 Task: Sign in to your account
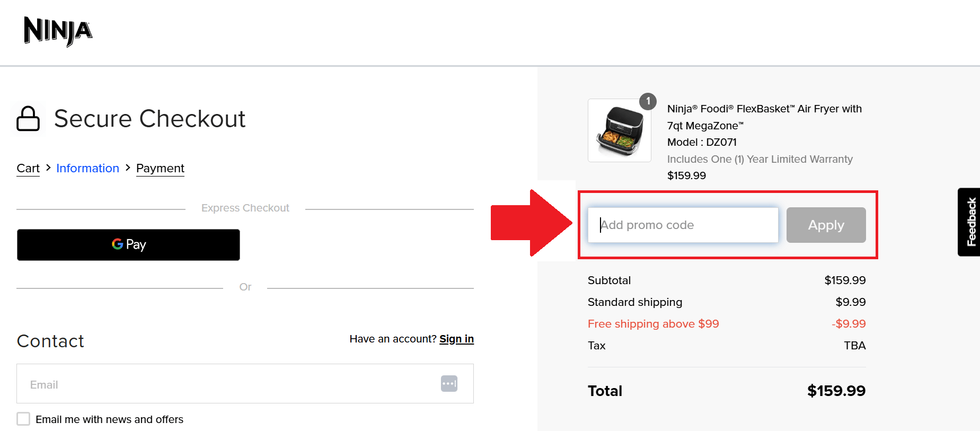point(456,339)
